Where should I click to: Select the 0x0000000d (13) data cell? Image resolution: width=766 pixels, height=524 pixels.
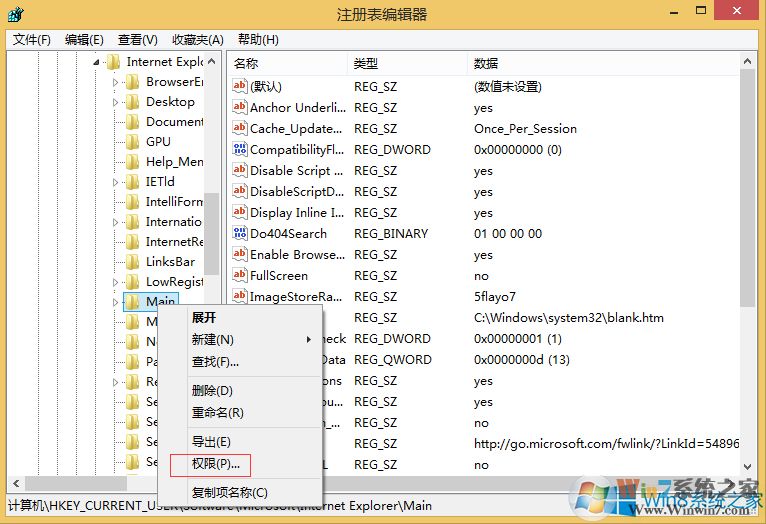tap(522, 359)
